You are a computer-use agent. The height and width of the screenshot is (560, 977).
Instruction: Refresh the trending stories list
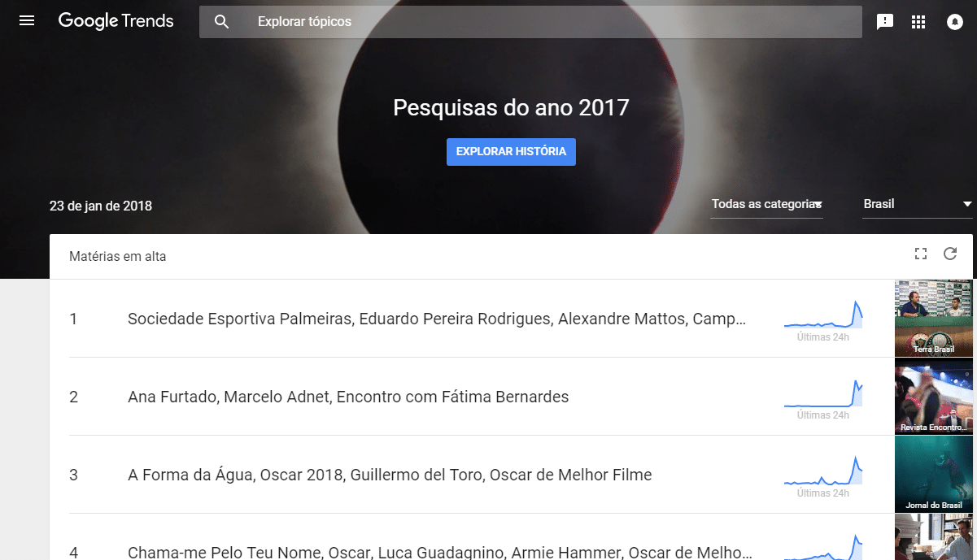click(x=950, y=254)
